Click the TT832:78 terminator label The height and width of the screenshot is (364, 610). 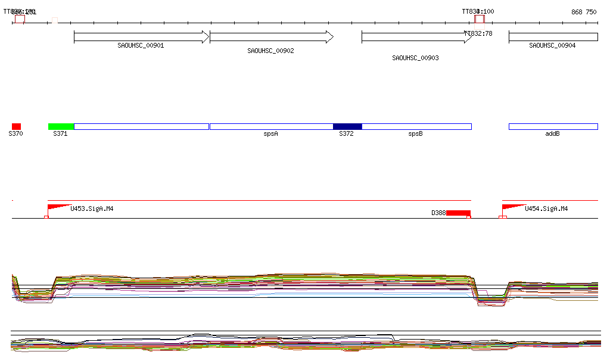[x=478, y=33]
